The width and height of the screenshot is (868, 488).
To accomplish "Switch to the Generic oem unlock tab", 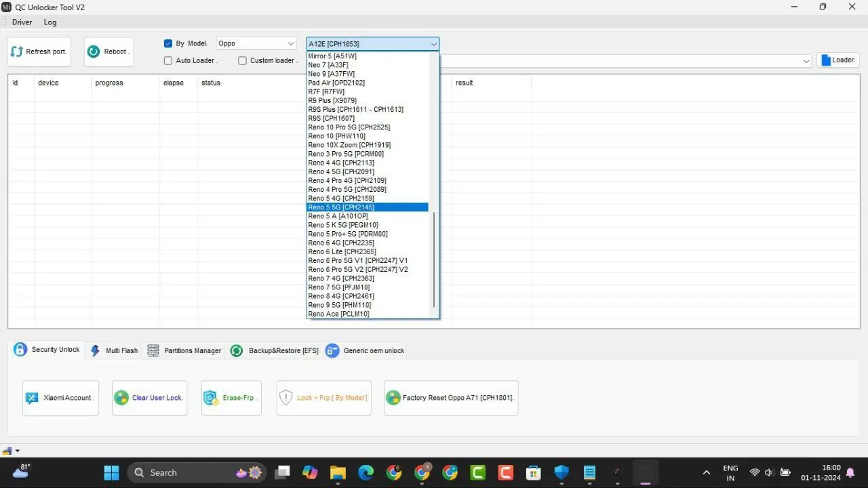I will [x=366, y=350].
